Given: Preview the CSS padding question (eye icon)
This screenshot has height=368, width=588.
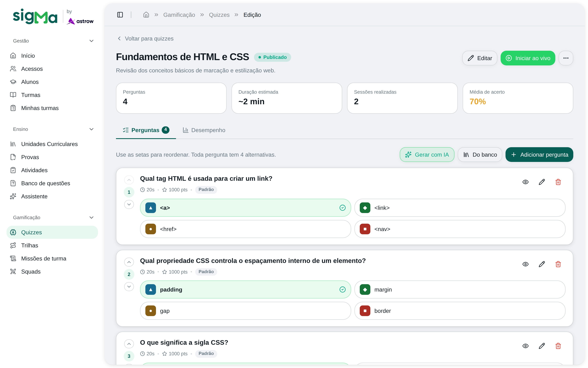Looking at the screenshot, I should tap(525, 264).
